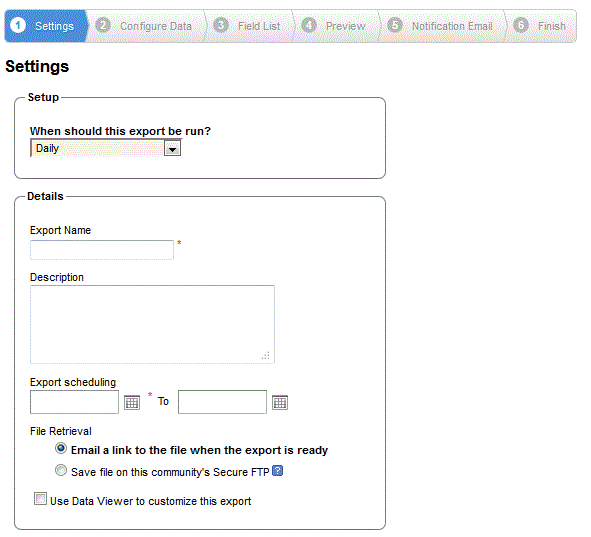Click the step 2 number circle
Image resolution: width=591 pixels, height=537 pixels.
click(103, 25)
